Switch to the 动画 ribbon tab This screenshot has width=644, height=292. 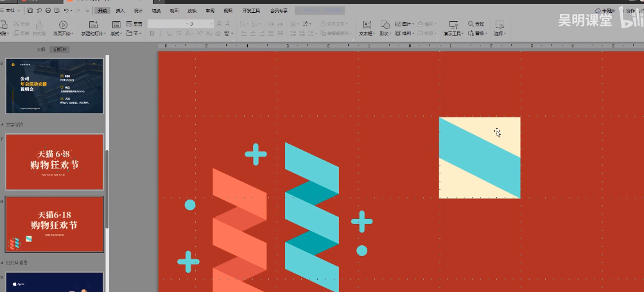click(174, 11)
